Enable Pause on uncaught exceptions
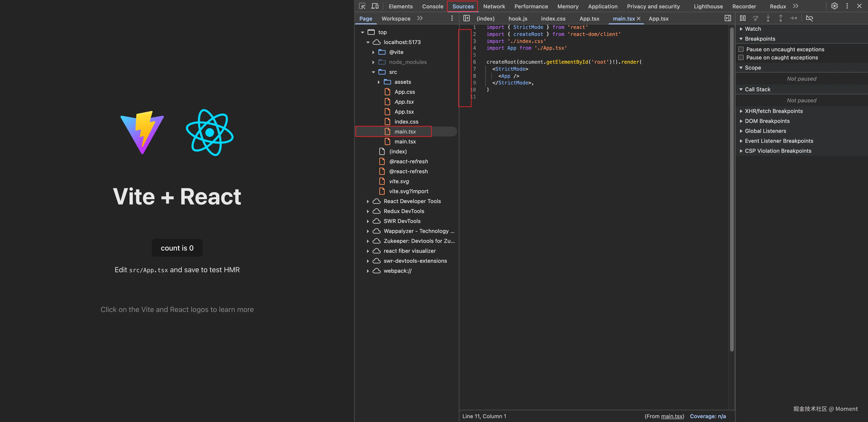Screen dimensions: 868x422 (741, 49)
